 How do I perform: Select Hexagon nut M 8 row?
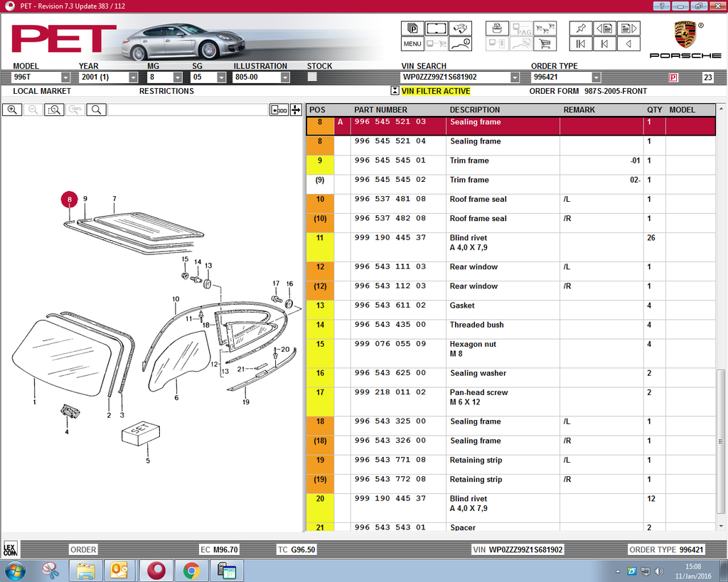[510, 354]
